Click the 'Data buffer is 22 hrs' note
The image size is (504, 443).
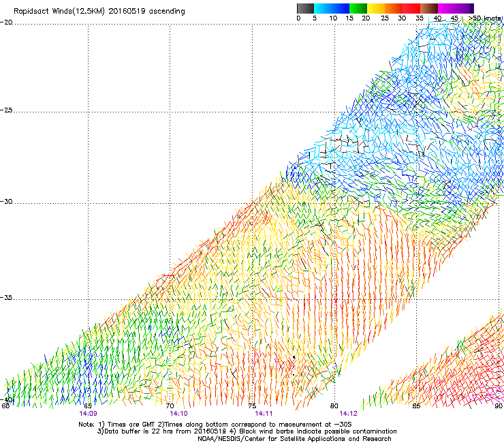pyautogui.click(x=138, y=431)
